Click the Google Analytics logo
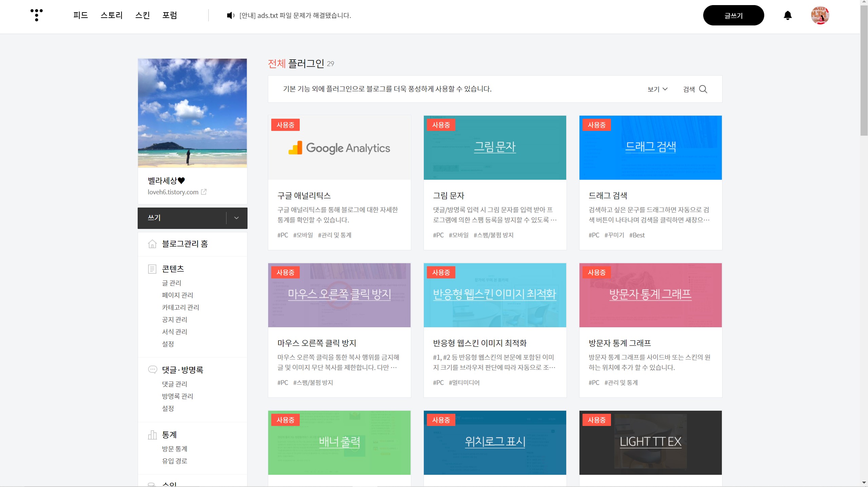Image resolution: width=868 pixels, height=487 pixels. click(339, 148)
